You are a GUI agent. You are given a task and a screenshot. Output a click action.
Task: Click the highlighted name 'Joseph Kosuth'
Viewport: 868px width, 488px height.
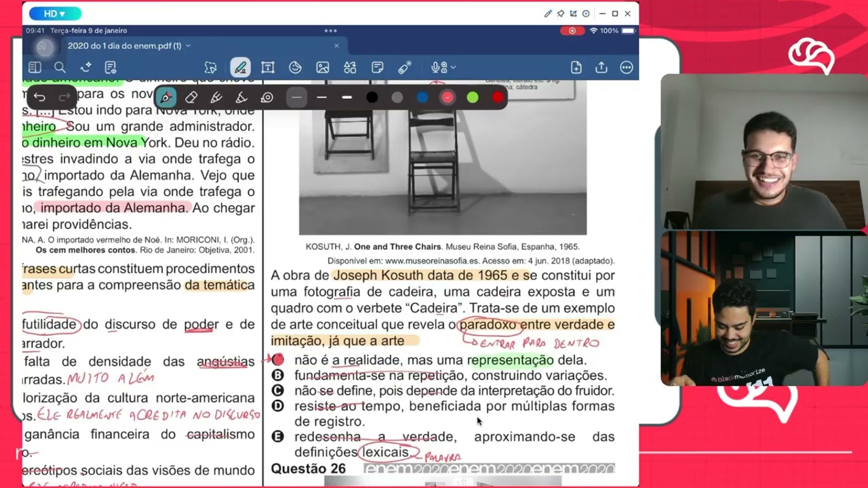(376, 275)
